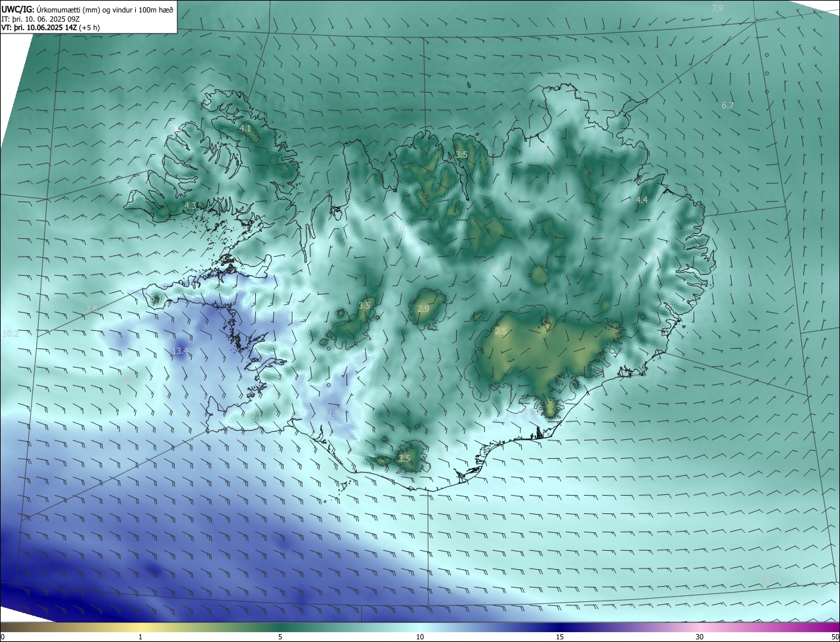
Task: Click the 13.4 precipitable water value label
Action: click(x=180, y=352)
